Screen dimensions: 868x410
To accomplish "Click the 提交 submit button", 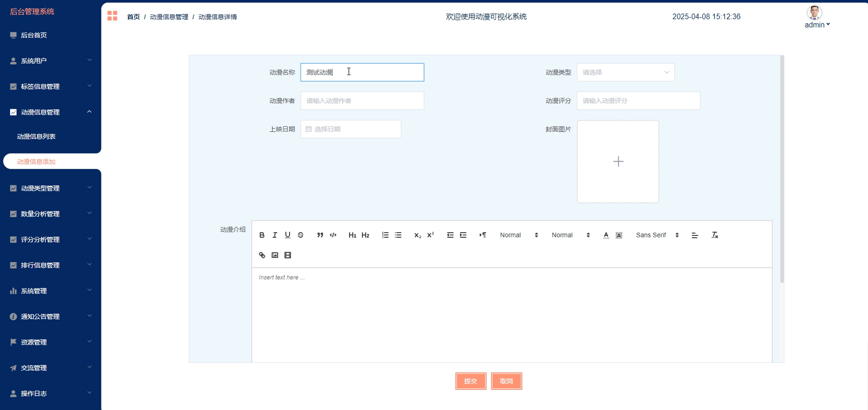I will [x=470, y=381].
